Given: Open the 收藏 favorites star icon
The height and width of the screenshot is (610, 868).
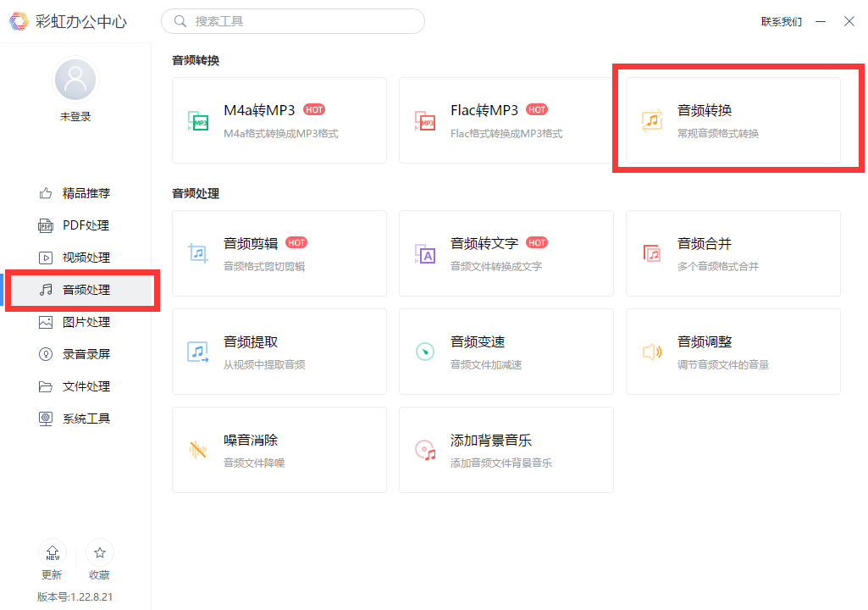Looking at the screenshot, I should tap(99, 552).
